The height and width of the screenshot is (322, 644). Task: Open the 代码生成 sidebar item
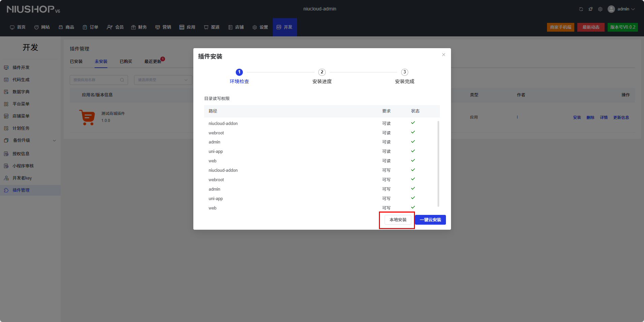coord(21,80)
